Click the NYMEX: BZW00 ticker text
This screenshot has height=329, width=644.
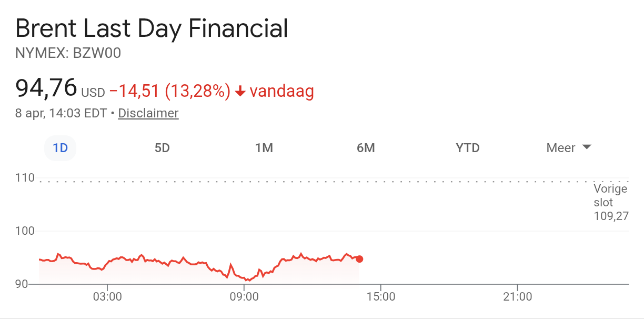tap(68, 53)
